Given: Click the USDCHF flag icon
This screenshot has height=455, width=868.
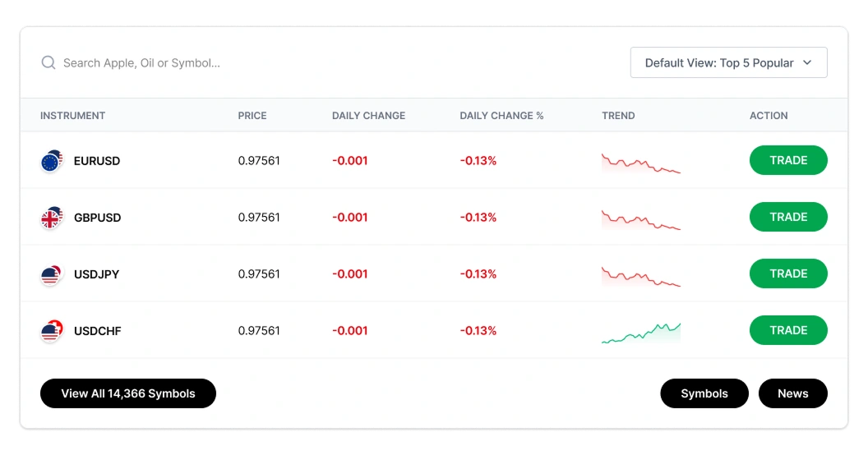Looking at the screenshot, I should [x=52, y=331].
